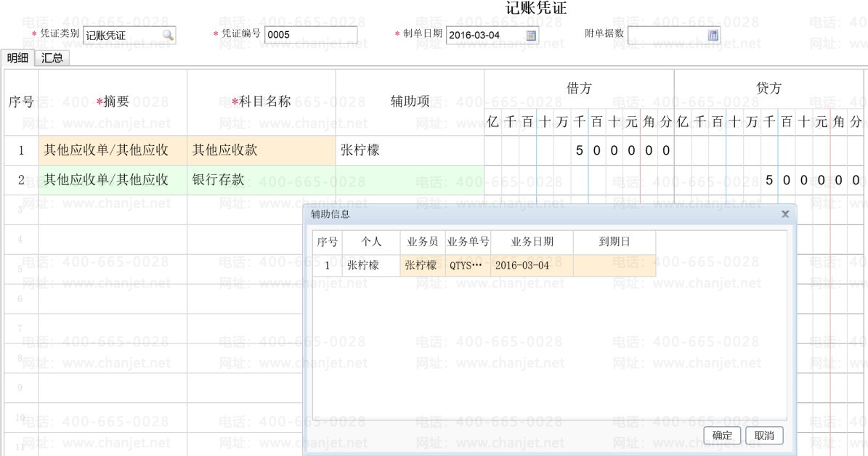Select the 个人 column header in dialog
The height and width of the screenshot is (456, 868).
coord(371,242)
